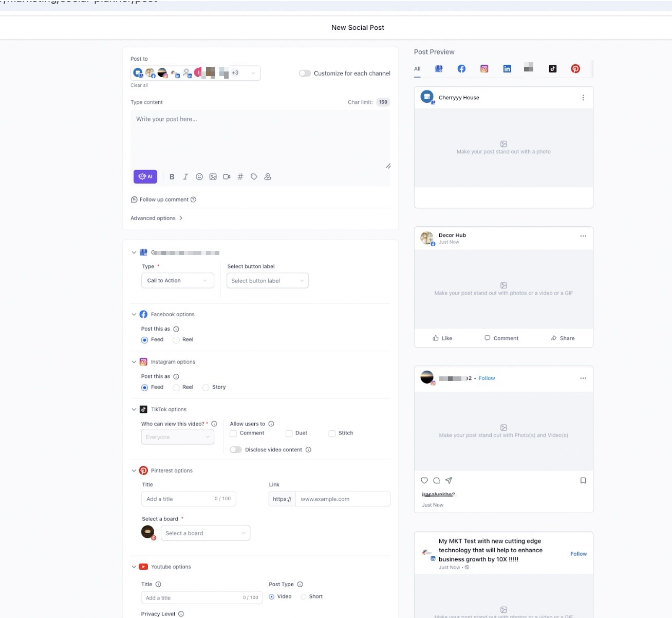This screenshot has height=618, width=672.
Task: Open the emoji picker
Action: [199, 177]
